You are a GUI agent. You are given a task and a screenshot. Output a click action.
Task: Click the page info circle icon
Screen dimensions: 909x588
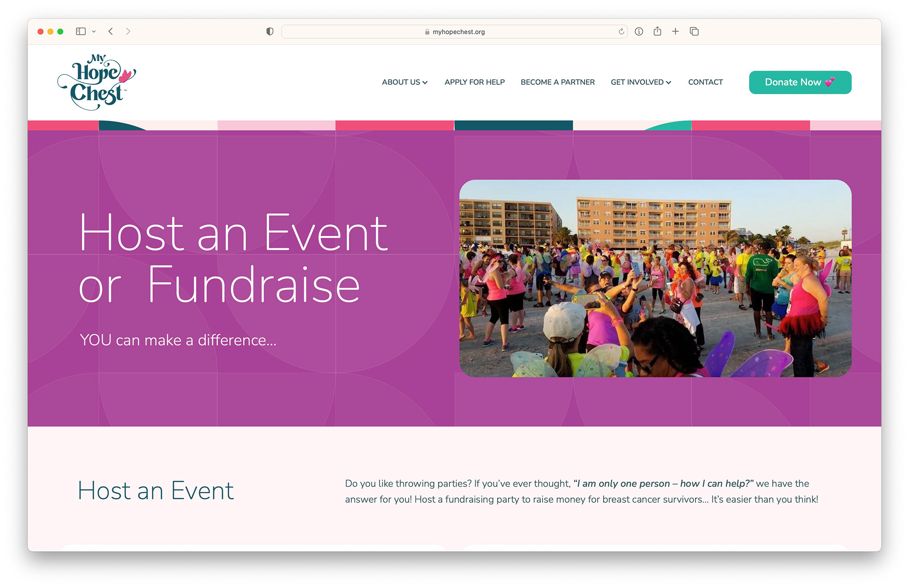[x=639, y=32]
